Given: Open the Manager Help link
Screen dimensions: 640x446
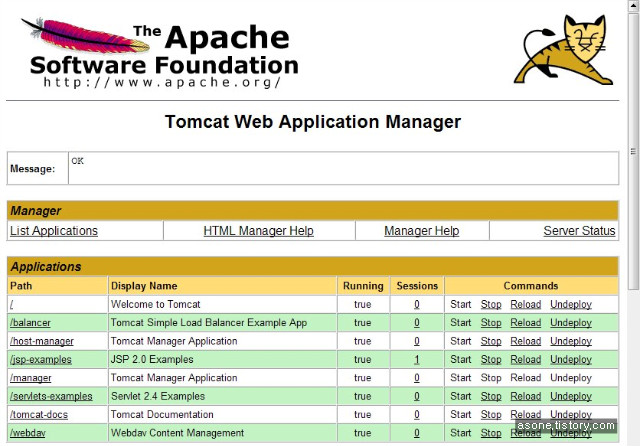Looking at the screenshot, I should click(x=422, y=231).
